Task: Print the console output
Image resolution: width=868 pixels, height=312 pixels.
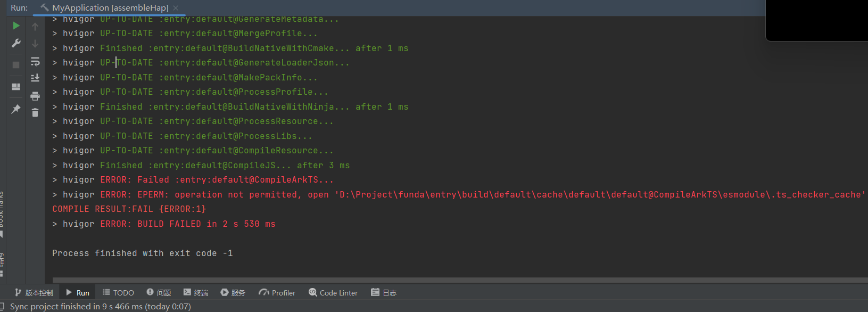Action: coord(35,96)
